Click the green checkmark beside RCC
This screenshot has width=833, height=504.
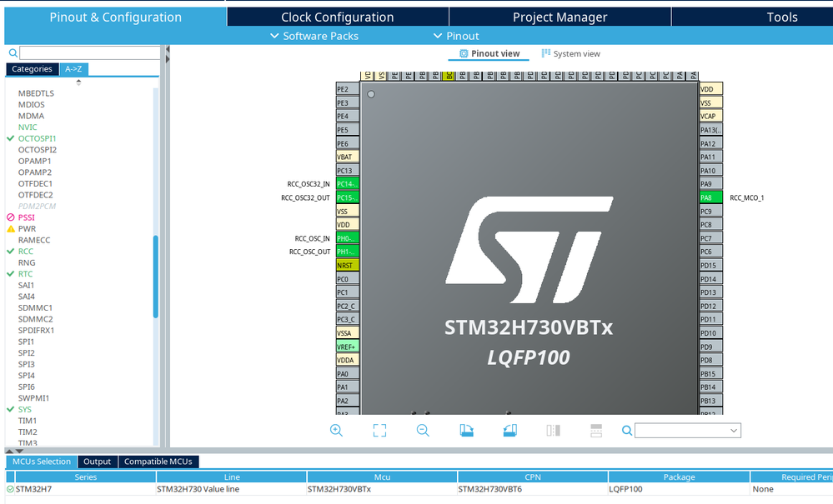(10, 251)
